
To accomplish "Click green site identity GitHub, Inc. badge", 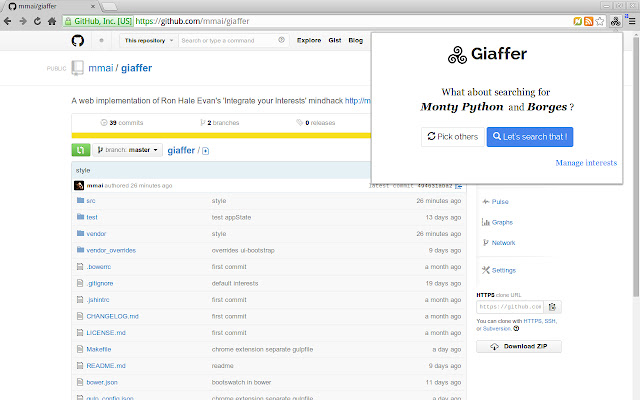I will [x=98, y=21].
